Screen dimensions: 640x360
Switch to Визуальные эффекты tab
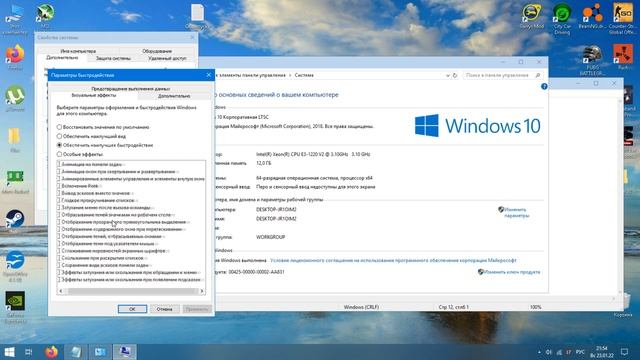(x=94, y=96)
